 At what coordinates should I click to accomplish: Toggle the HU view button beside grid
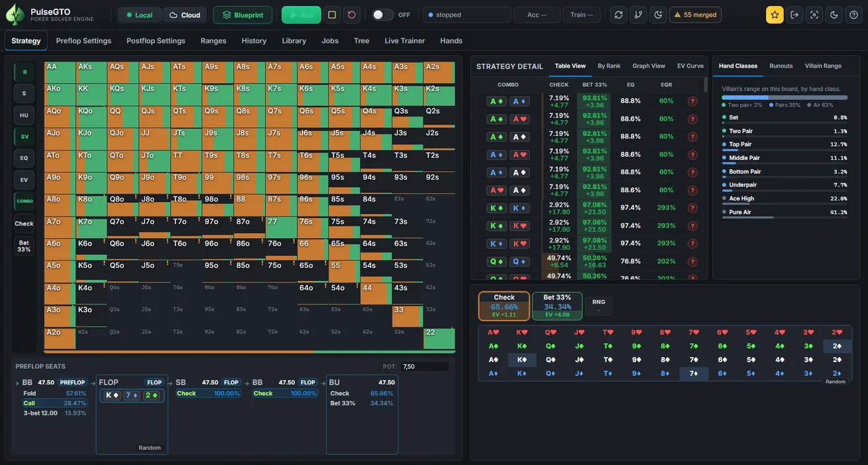[x=24, y=115]
